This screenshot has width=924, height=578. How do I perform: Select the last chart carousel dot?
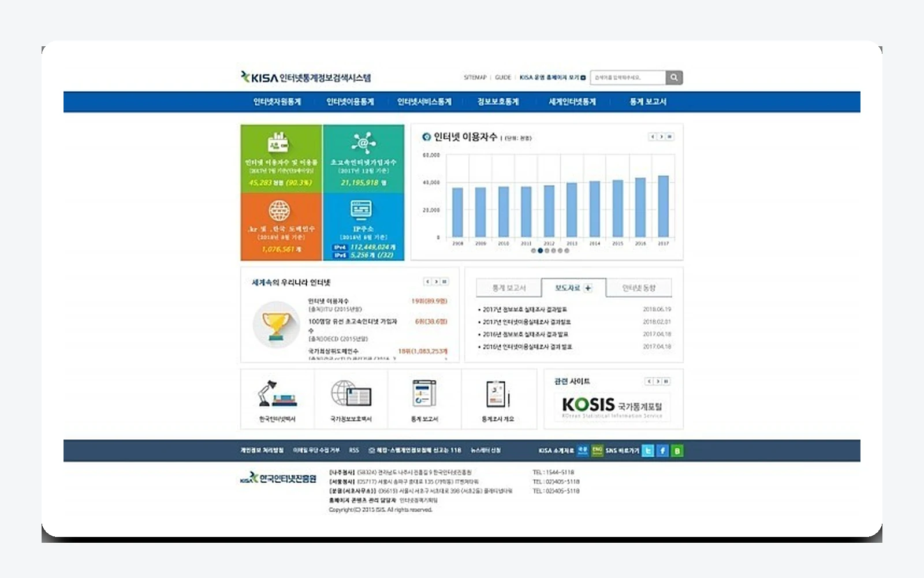[x=567, y=251]
